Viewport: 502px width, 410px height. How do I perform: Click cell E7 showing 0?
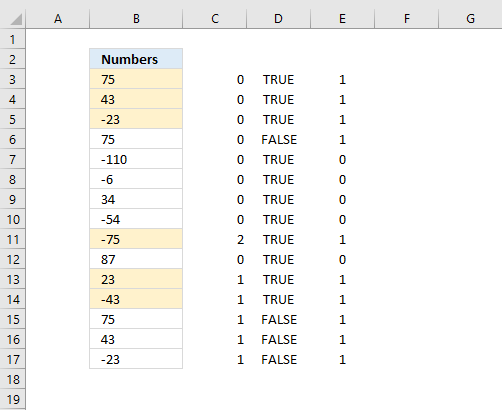(342, 159)
